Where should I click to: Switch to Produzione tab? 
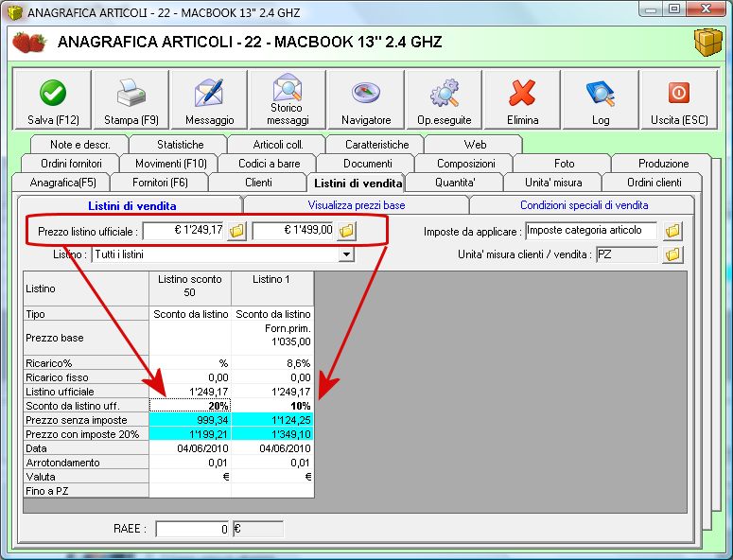pyautogui.click(x=663, y=164)
